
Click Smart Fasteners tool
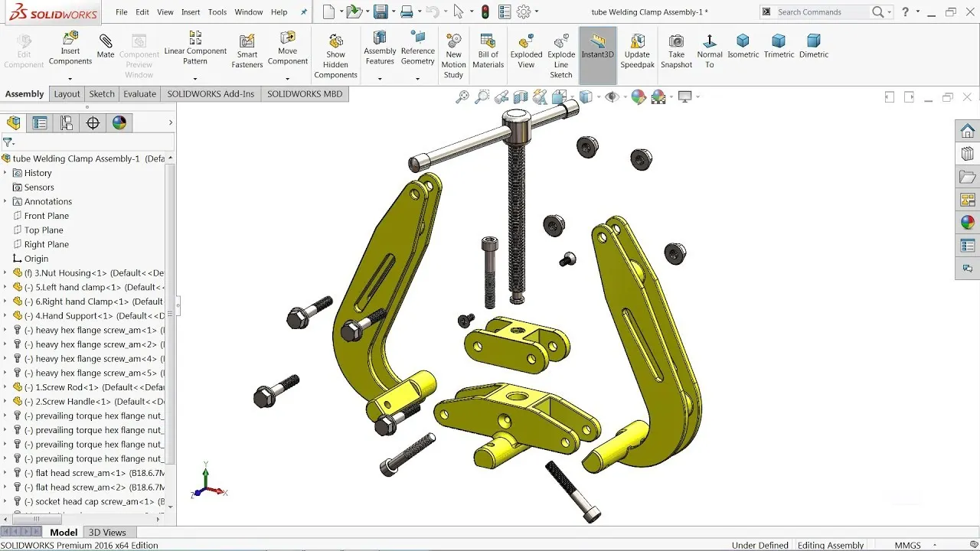247,51
